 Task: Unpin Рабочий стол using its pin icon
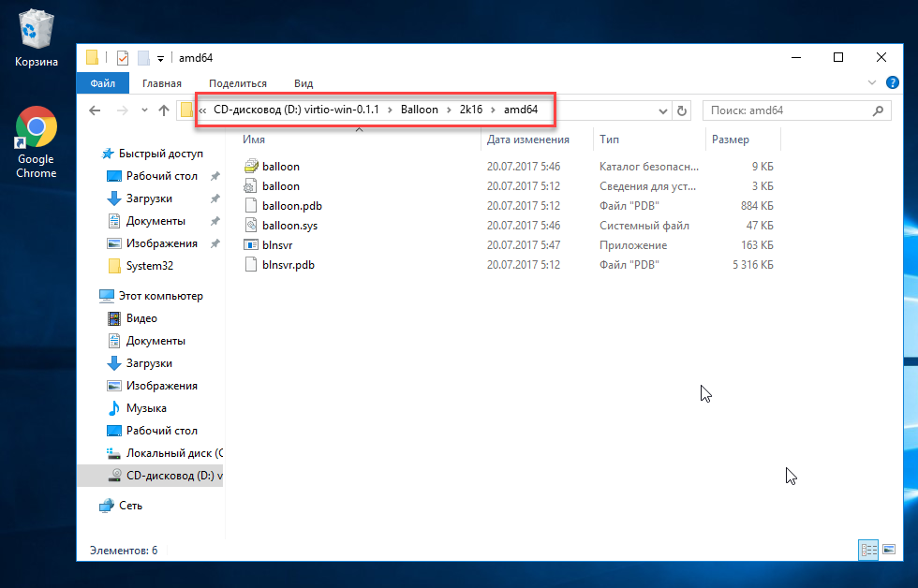click(x=215, y=175)
